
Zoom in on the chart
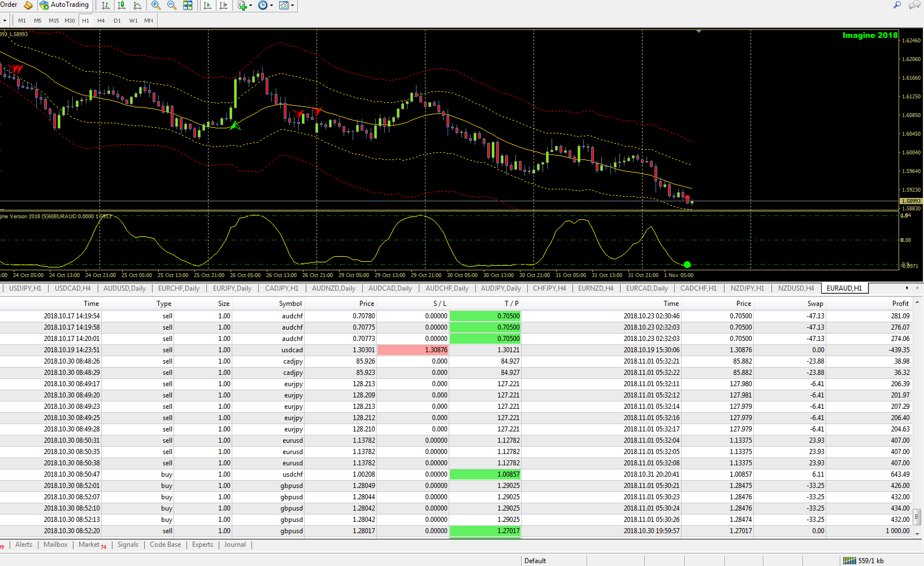156,5
